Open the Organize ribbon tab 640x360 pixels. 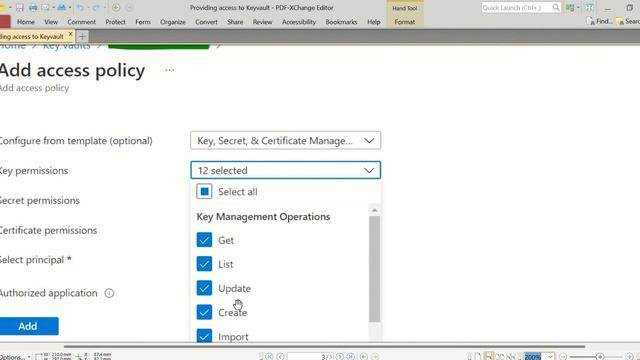click(x=173, y=22)
